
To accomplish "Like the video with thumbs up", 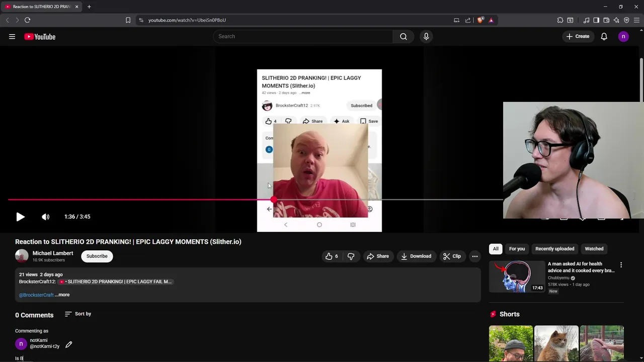I will coord(332,256).
